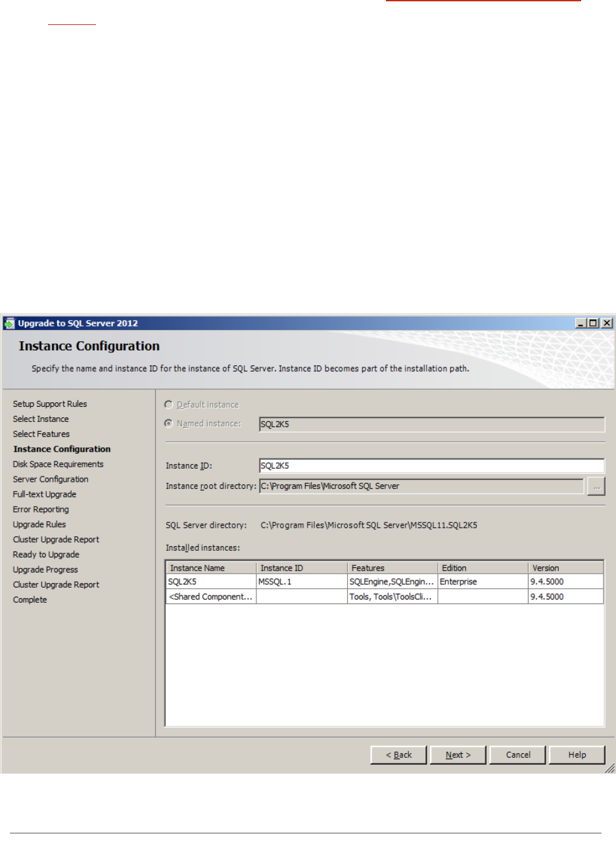The width and height of the screenshot is (616, 863).
Task: Go to the previous page with Back
Action: click(x=398, y=755)
